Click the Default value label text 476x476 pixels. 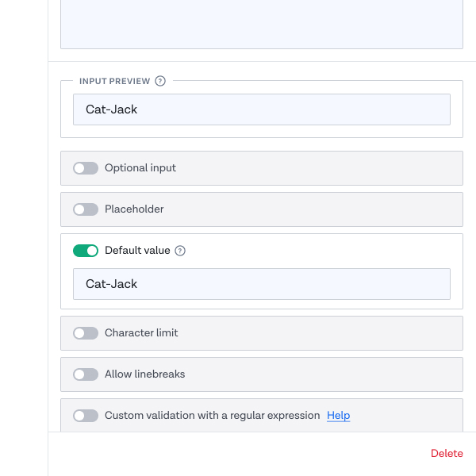[x=137, y=251]
